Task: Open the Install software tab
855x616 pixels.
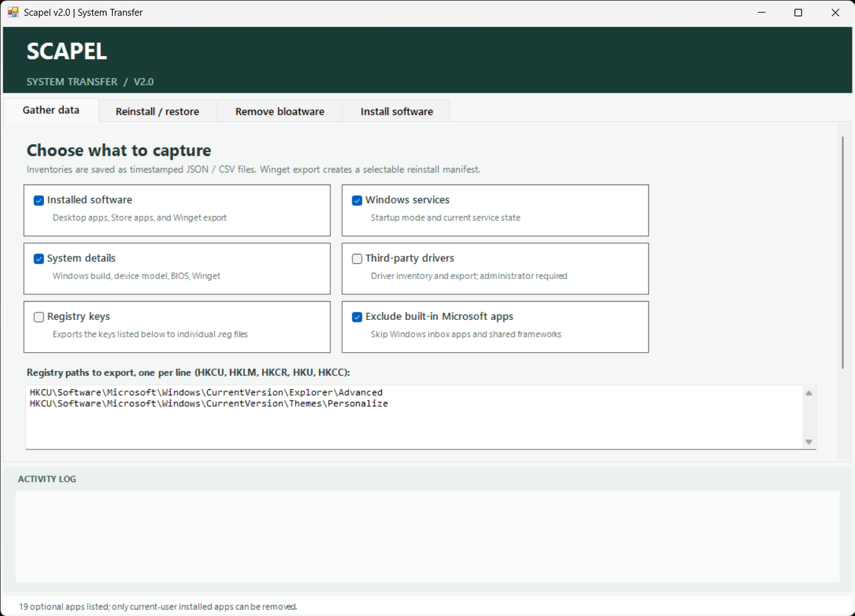Action: pyautogui.click(x=396, y=111)
